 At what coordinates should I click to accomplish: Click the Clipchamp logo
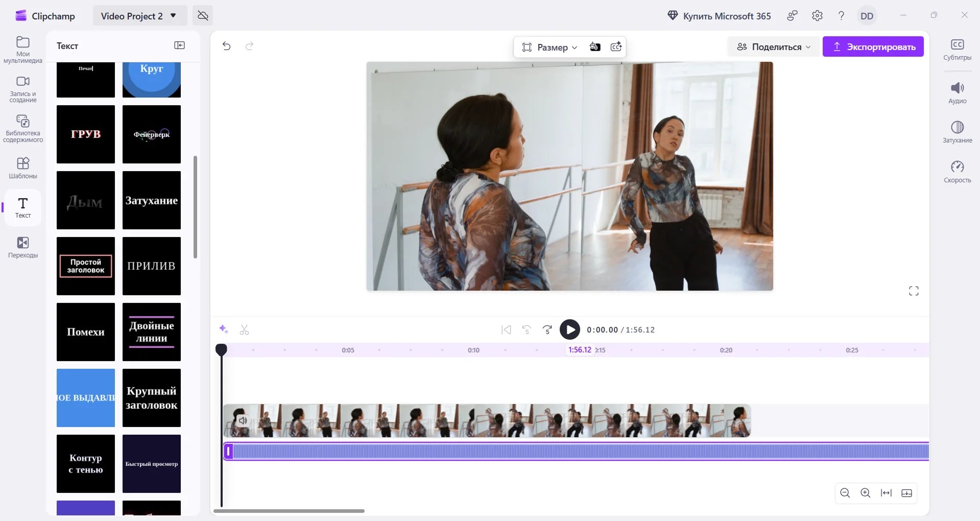coord(45,16)
